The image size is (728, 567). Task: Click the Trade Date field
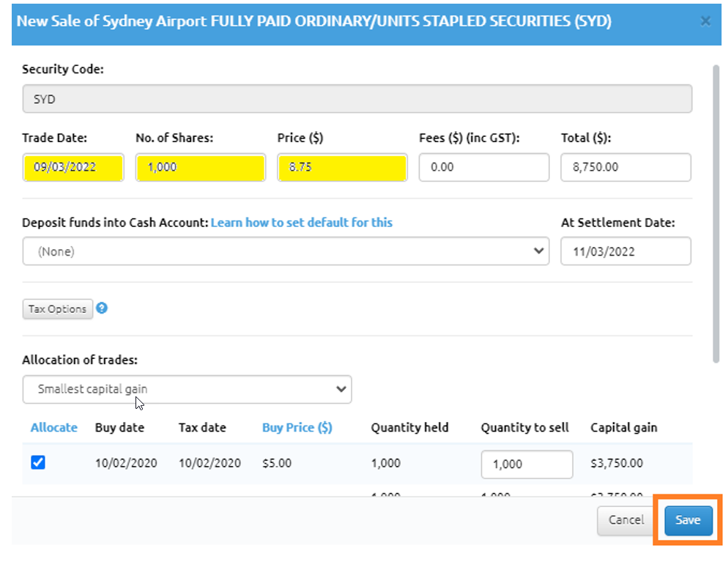coord(73,167)
